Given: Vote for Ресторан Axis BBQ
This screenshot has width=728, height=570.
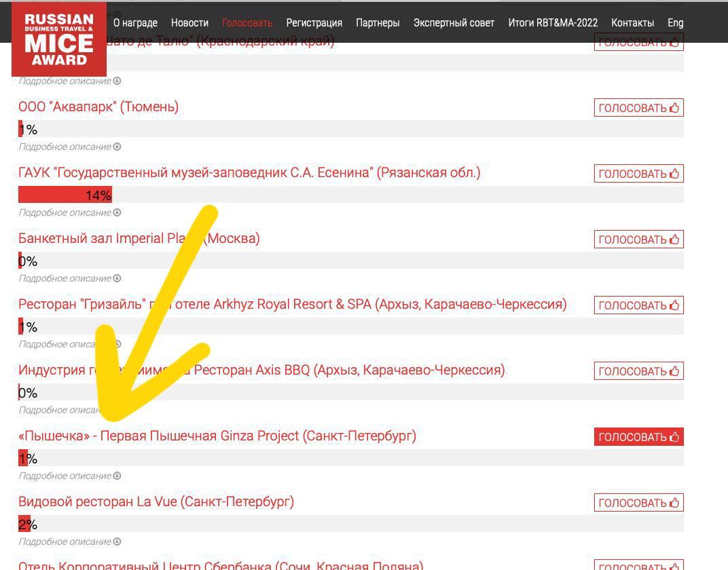Looking at the screenshot, I should pos(639,371).
